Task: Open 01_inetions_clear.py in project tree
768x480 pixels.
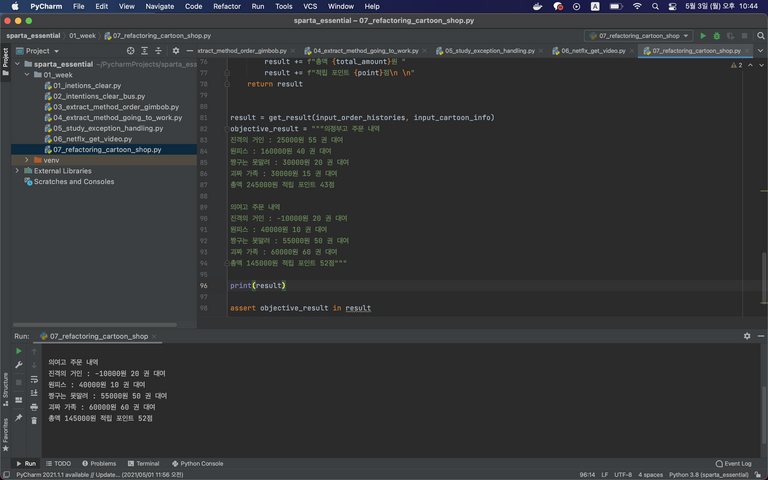Action: pyautogui.click(x=87, y=86)
